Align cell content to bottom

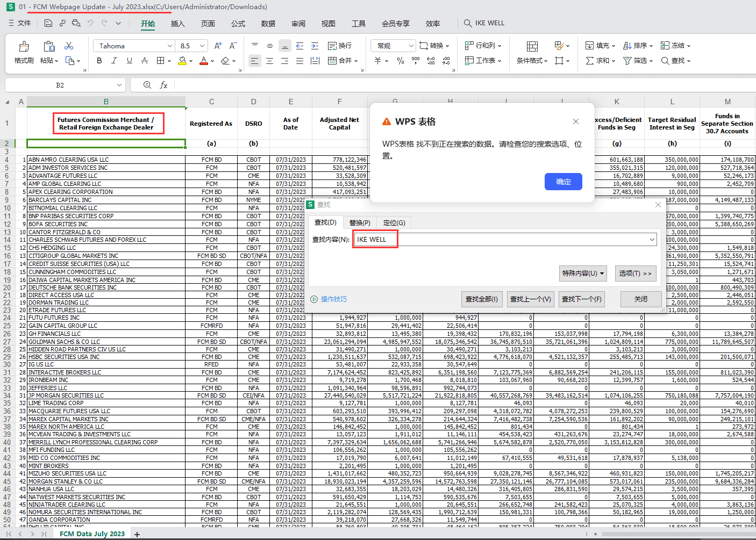[x=285, y=46]
